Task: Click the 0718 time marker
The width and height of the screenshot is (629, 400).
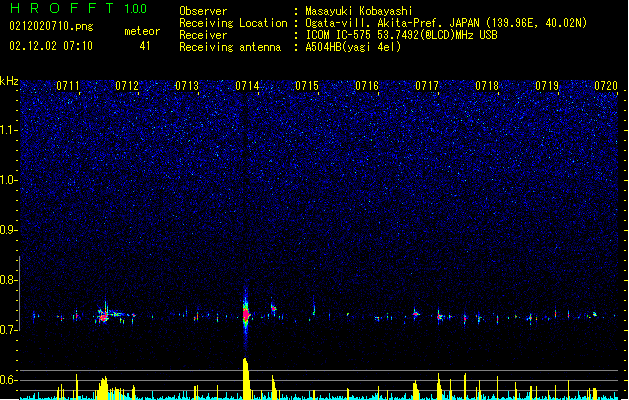Action: [x=487, y=86]
